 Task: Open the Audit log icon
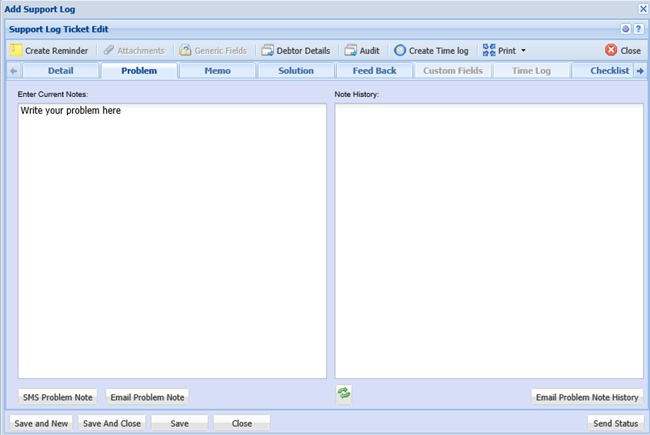coord(350,50)
